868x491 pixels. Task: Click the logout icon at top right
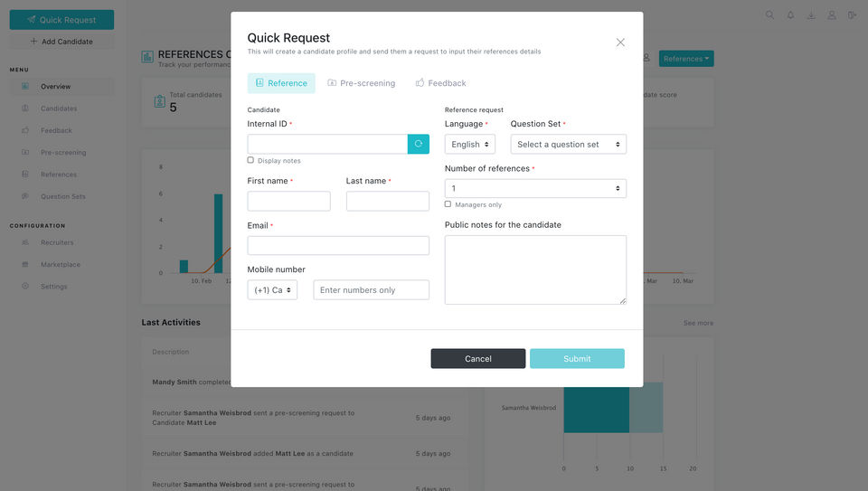point(852,15)
